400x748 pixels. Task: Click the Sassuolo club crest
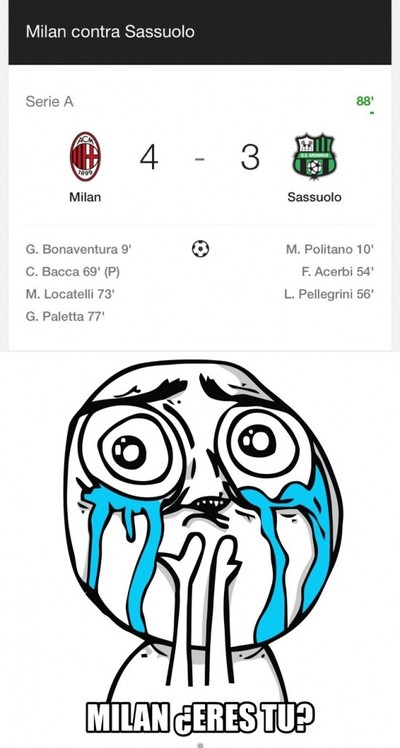pos(314,156)
